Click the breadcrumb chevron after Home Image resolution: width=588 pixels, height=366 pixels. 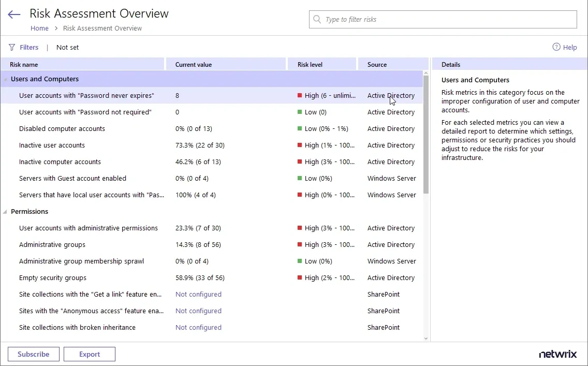point(56,28)
